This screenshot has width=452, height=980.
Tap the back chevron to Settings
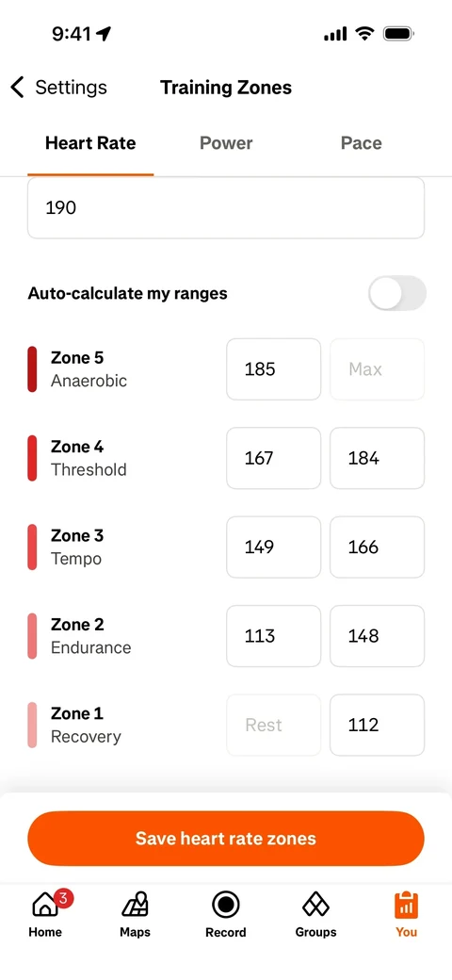click(x=18, y=88)
